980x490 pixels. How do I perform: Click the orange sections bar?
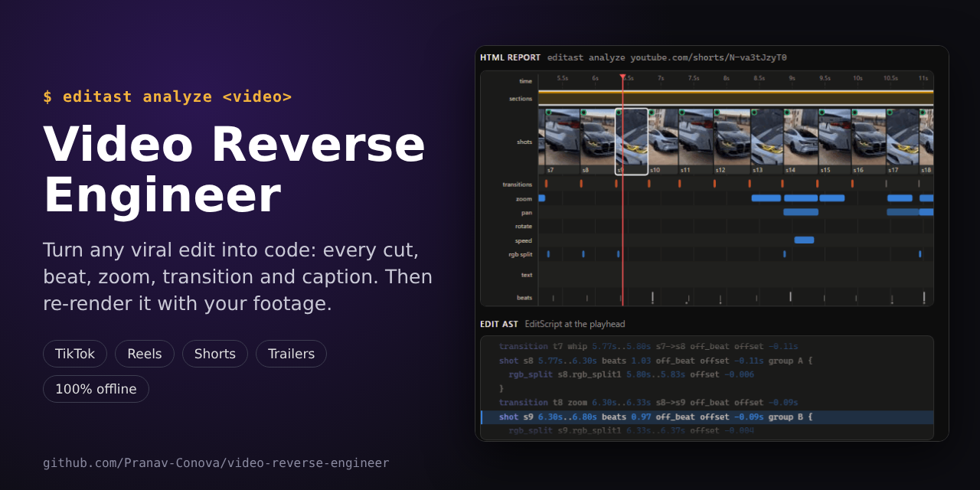pos(736,98)
